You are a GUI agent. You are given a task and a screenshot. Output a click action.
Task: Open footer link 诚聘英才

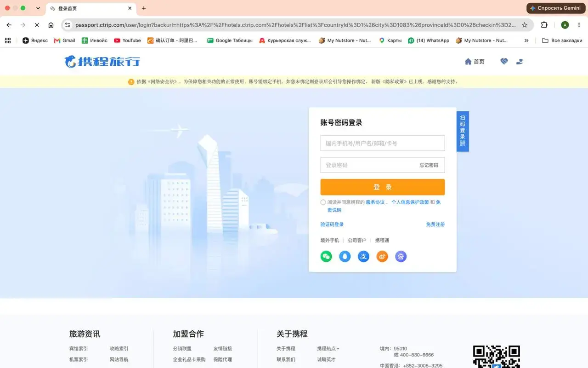click(326, 359)
